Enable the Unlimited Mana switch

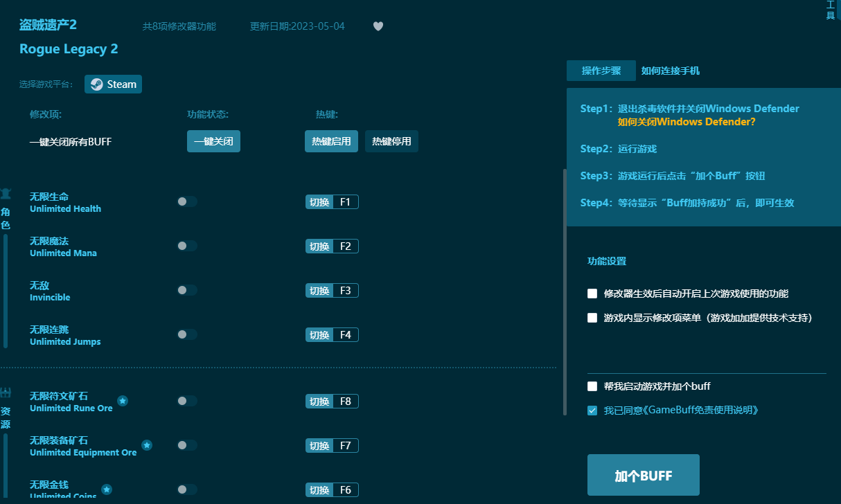tap(187, 246)
